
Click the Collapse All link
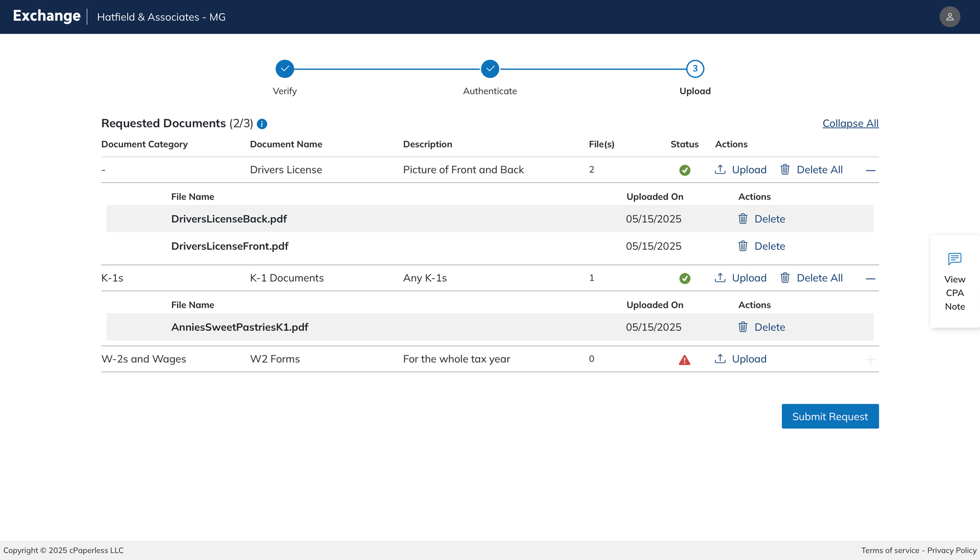[x=850, y=124]
